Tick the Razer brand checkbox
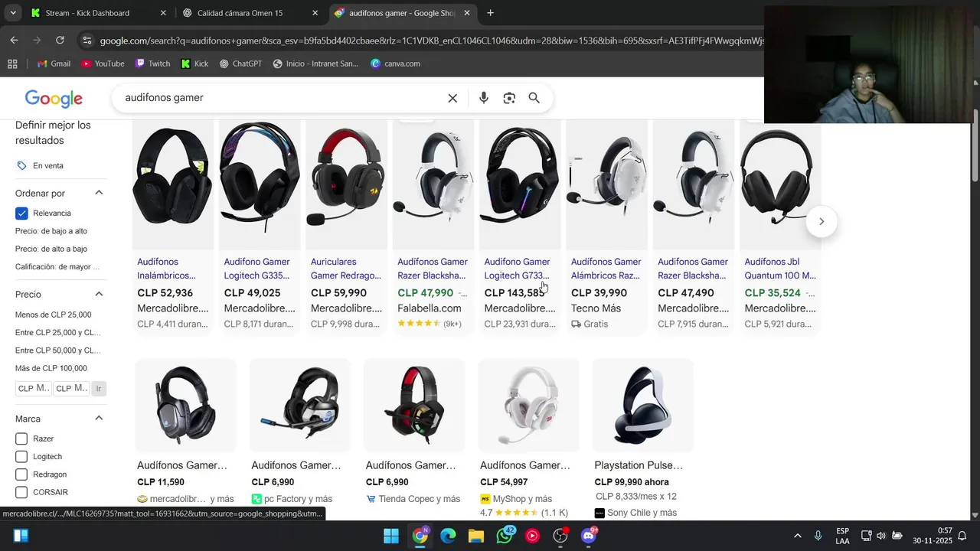The height and width of the screenshot is (551, 980). [21, 439]
